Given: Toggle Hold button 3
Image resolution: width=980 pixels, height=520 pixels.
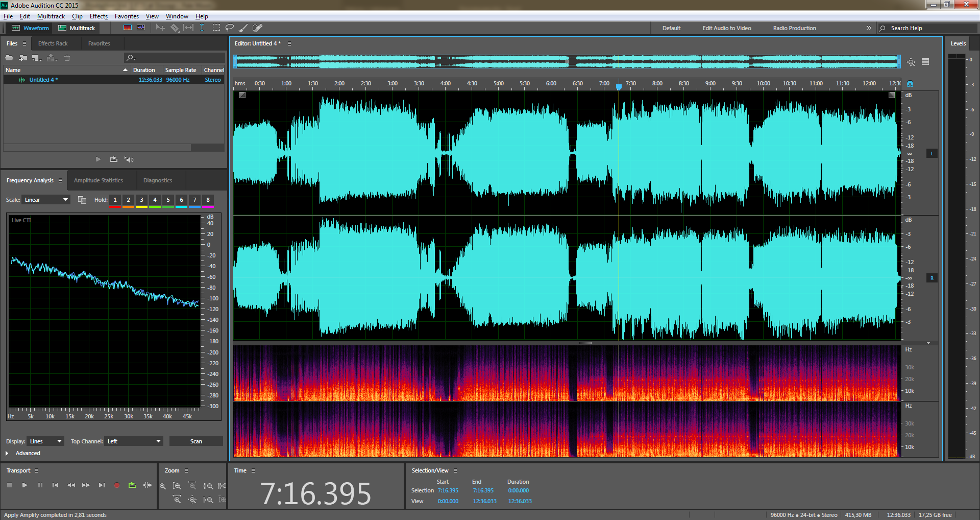Looking at the screenshot, I should pos(141,200).
